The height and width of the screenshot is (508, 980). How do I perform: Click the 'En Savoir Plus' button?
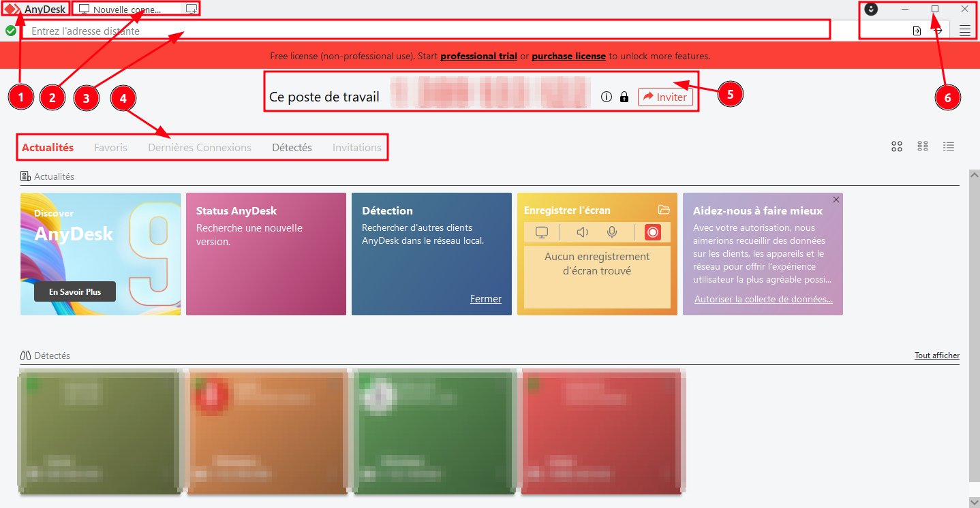point(75,291)
